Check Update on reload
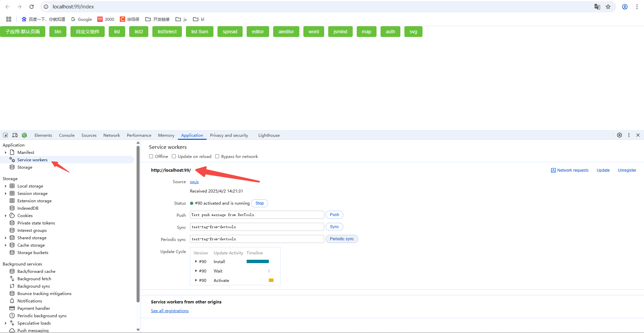 174,156
